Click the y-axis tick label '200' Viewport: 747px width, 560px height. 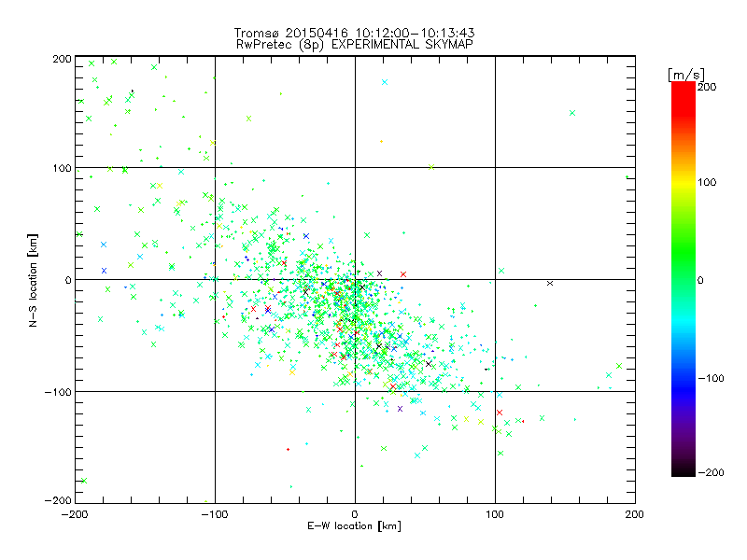pyautogui.click(x=63, y=59)
